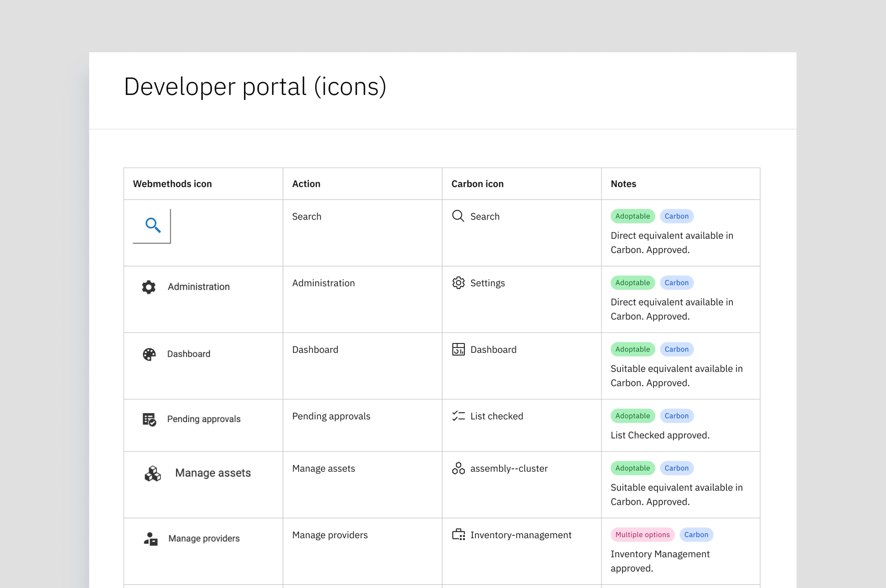The width and height of the screenshot is (886, 588).
Task: Click the Carbon Search magnifier icon
Action: [x=458, y=216]
